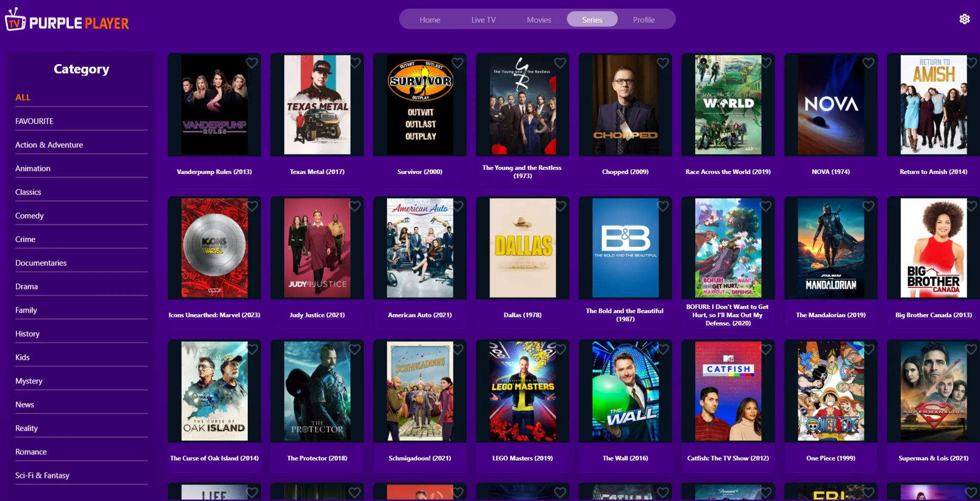Open the Judy Justice (2021) title link

[317, 315]
